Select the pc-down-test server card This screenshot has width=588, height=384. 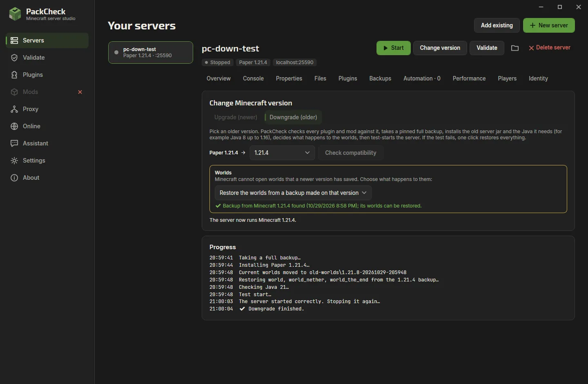coord(151,52)
